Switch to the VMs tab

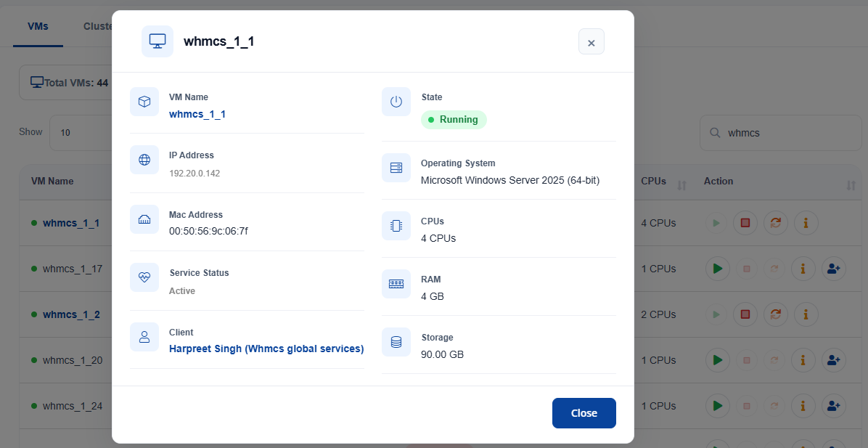pos(38,26)
